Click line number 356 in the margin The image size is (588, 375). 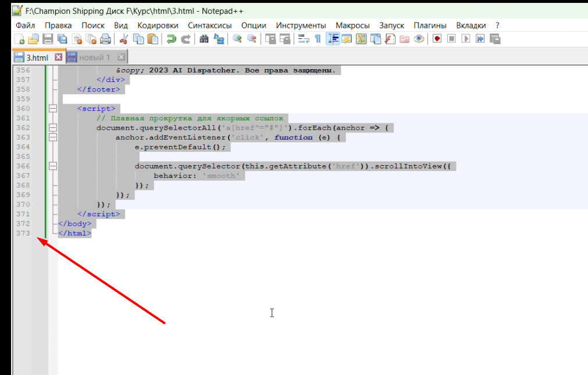pos(23,70)
